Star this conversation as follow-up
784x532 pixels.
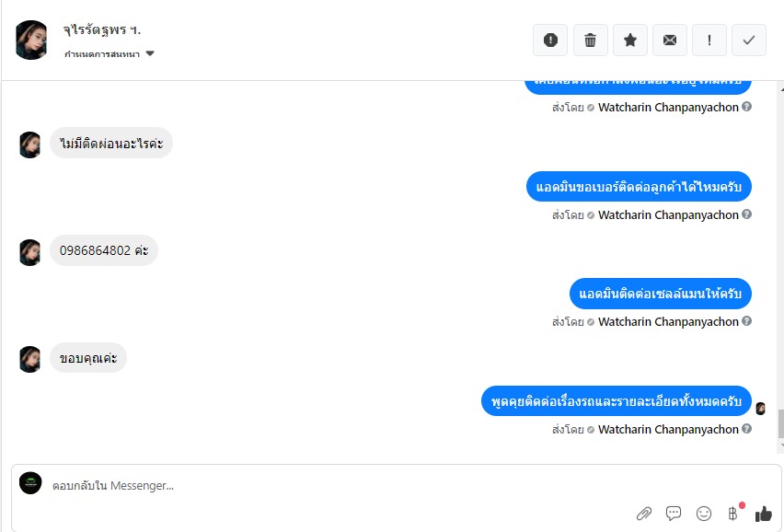[630, 40]
